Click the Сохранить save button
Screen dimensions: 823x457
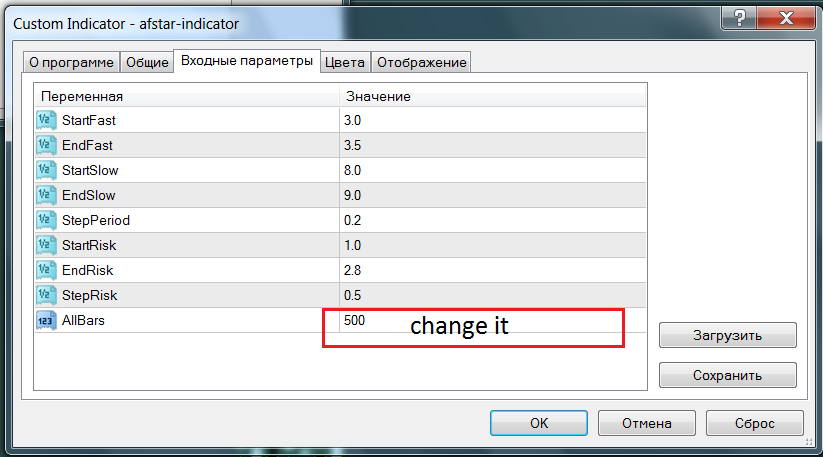[x=727, y=376]
